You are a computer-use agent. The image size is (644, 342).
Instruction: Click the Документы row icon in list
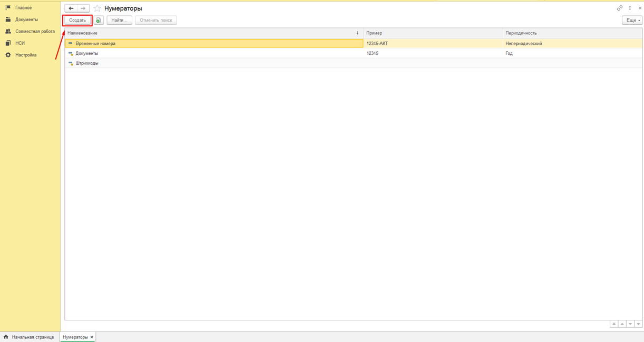click(71, 53)
